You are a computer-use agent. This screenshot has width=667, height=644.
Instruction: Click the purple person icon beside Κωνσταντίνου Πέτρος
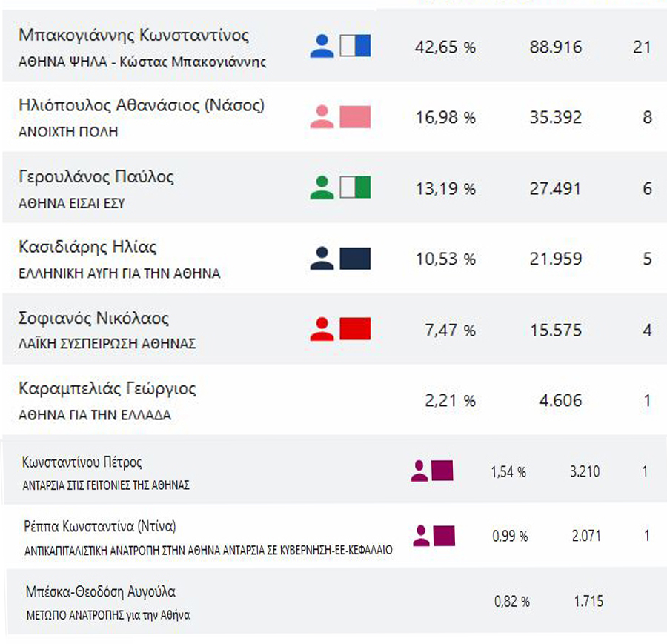click(x=419, y=471)
